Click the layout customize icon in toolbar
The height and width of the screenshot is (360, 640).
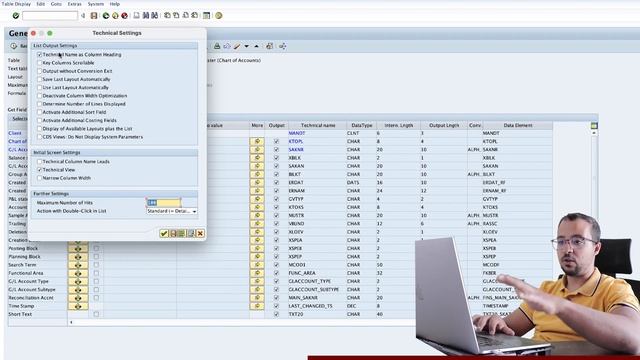(207, 16)
